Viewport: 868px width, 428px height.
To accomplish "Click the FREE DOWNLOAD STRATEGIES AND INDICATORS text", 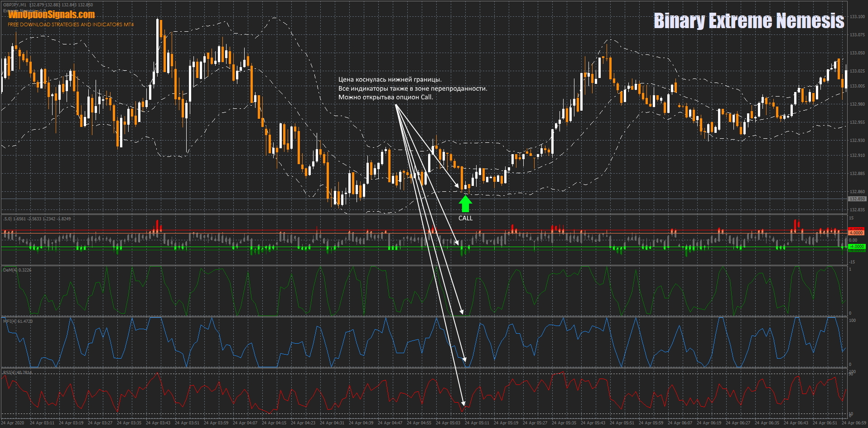I will (71, 24).
